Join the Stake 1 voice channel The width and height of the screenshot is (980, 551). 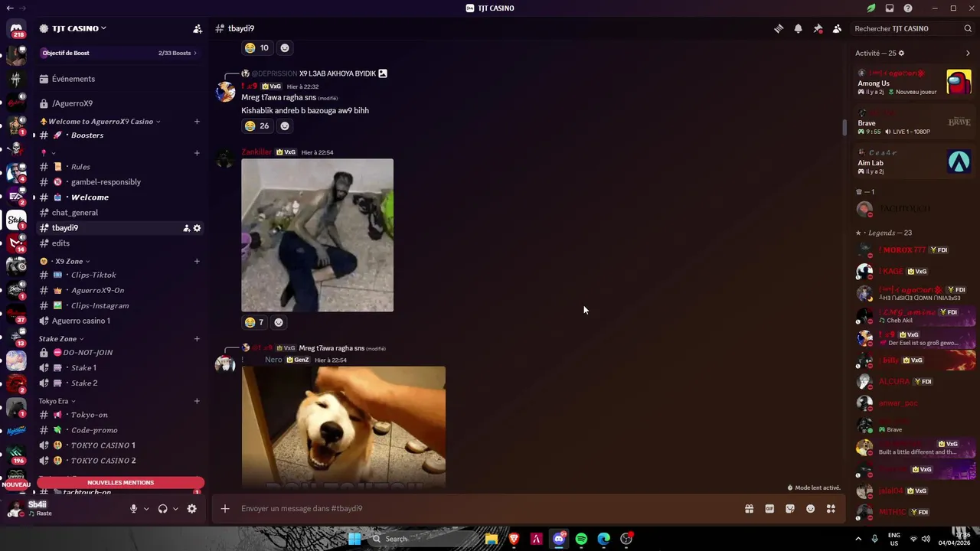tap(120, 367)
